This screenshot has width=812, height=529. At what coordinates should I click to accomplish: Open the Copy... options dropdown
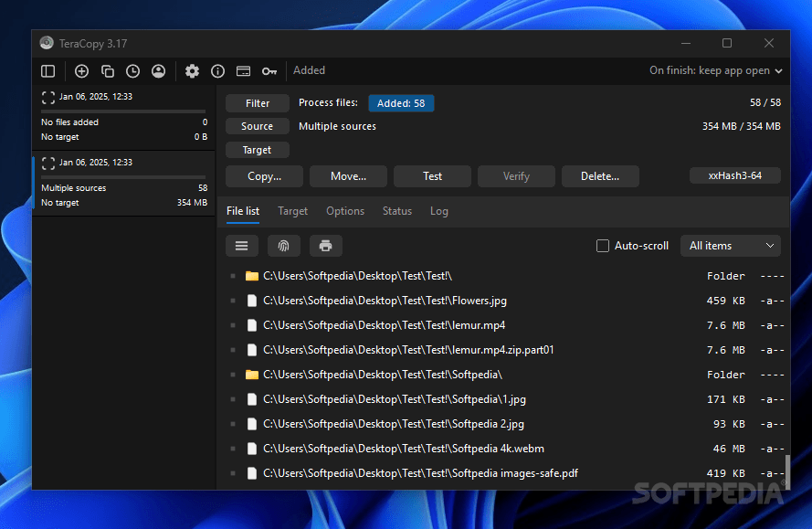pyautogui.click(x=264, y=175)
